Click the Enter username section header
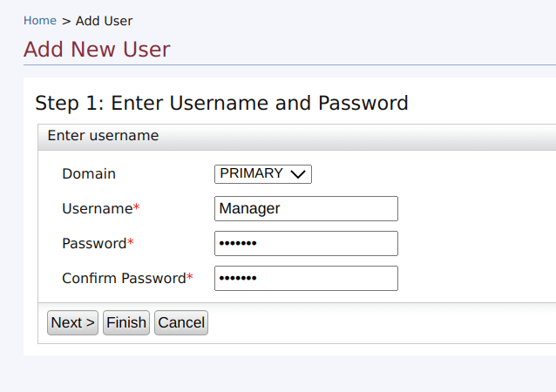Viewport: 556px width, 392px height. tap(103, 136)
